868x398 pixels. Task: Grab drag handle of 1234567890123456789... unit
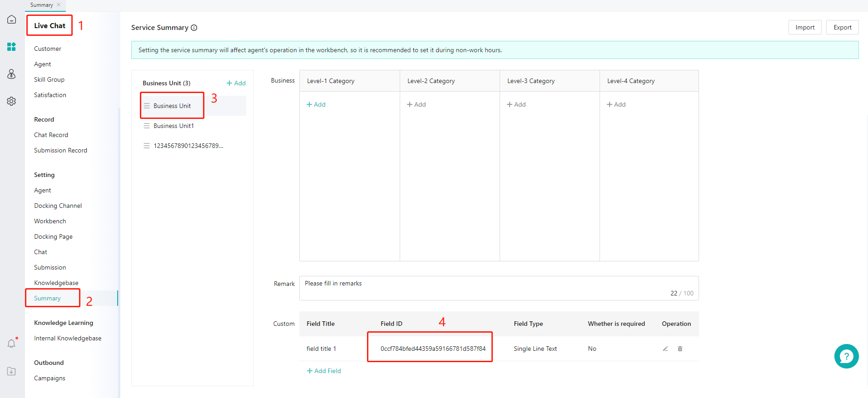click(x=147, y=146)
